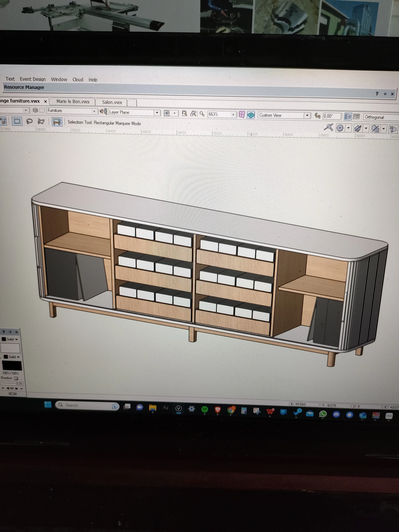Select Polygonal Marquee mode

pos(41,121)
